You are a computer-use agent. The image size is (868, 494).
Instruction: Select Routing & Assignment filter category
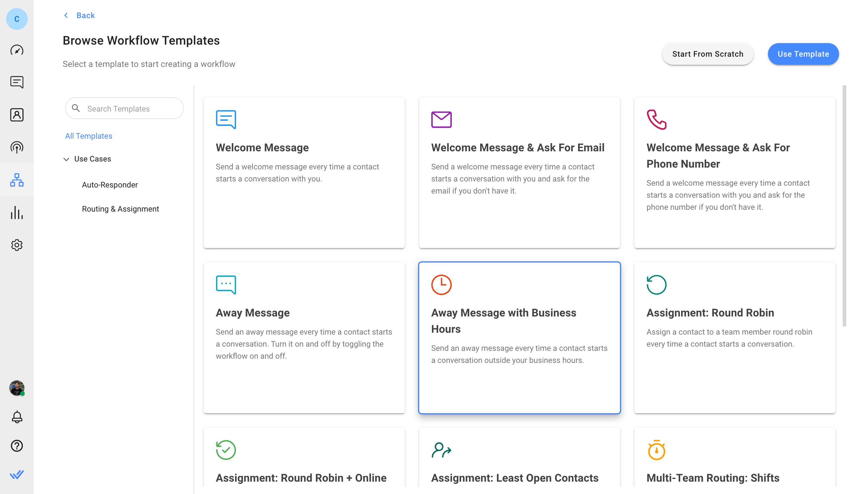coord(121,209)
